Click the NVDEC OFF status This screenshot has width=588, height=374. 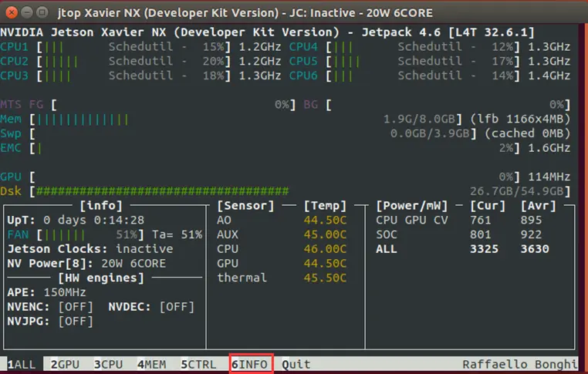click(x=177, y=307)
